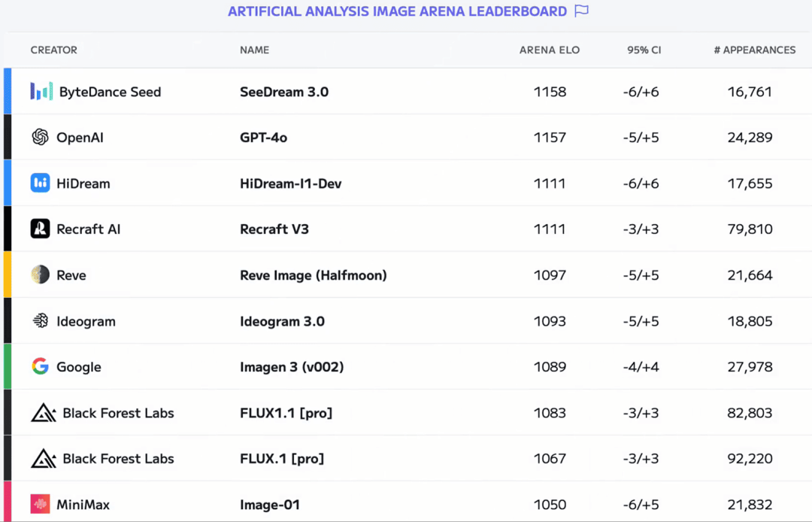
Task: Click the FLUX1.1 [pro] row's Black Forest Labs logo
Action: click(44, 413)
